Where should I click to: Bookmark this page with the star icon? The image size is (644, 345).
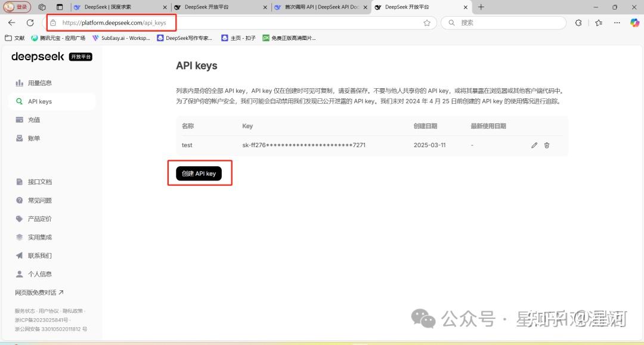427,23
